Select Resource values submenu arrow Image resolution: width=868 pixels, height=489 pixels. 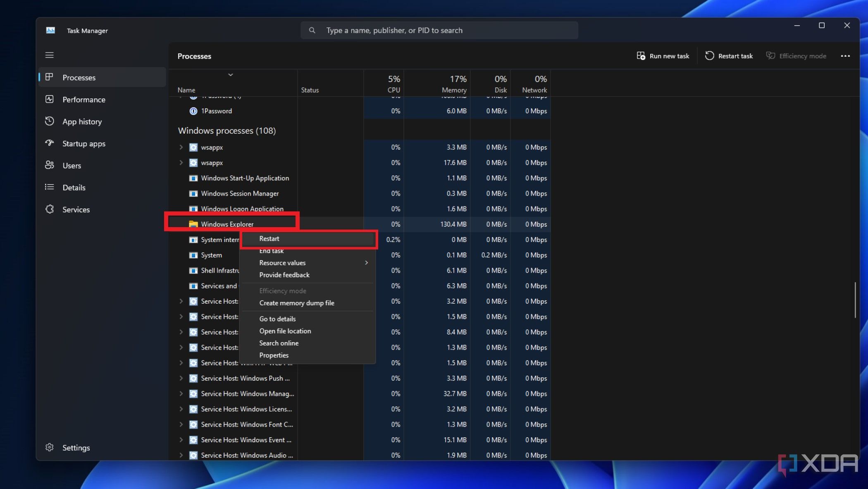click(366, 262)
